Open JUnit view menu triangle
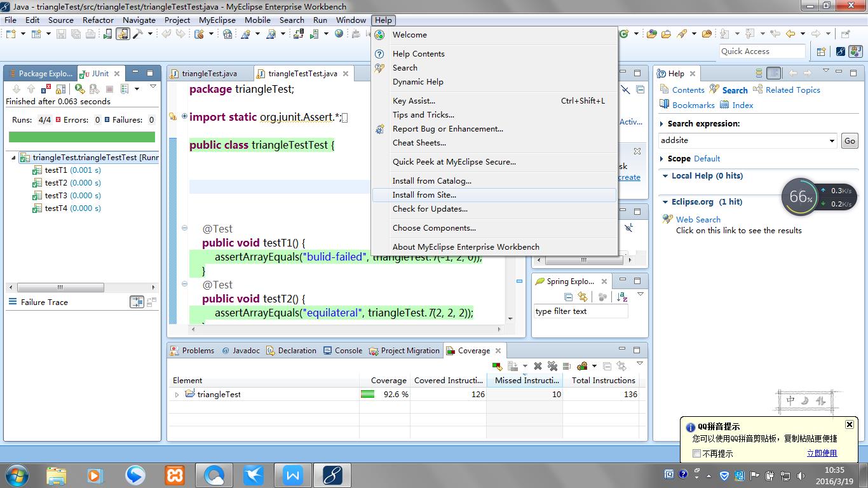The width and height of the screenshot is (868, 488). [x=153, y=86]
